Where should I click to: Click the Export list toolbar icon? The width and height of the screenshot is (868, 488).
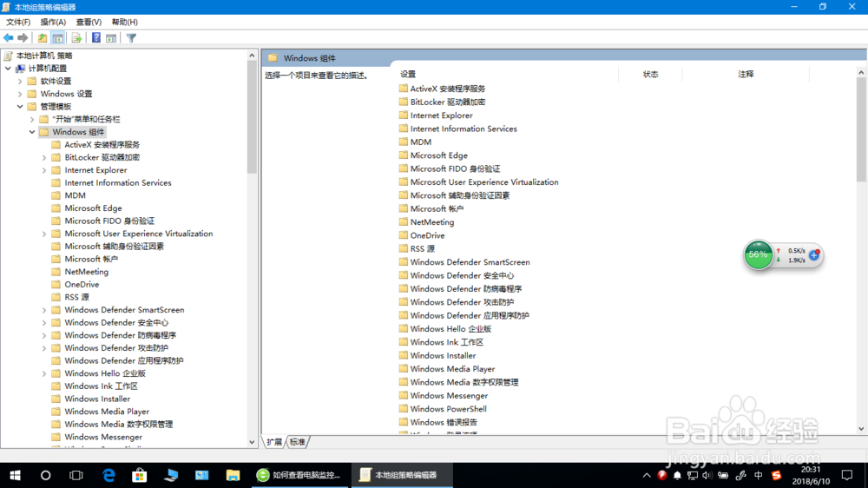(x=76, y=37)
